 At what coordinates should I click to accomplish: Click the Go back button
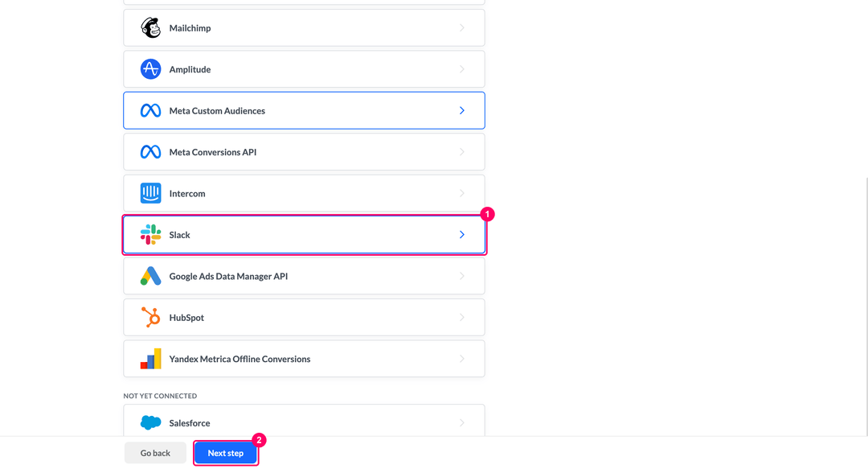tap(155, 453)
